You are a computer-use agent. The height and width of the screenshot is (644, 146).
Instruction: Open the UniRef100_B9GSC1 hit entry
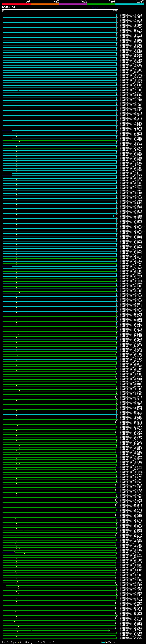tap(131, 22)
